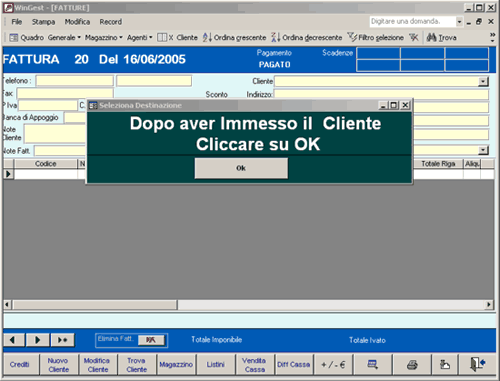Go to next record arrow
Viewport: 500px width, 381px height.
[38, 340]
